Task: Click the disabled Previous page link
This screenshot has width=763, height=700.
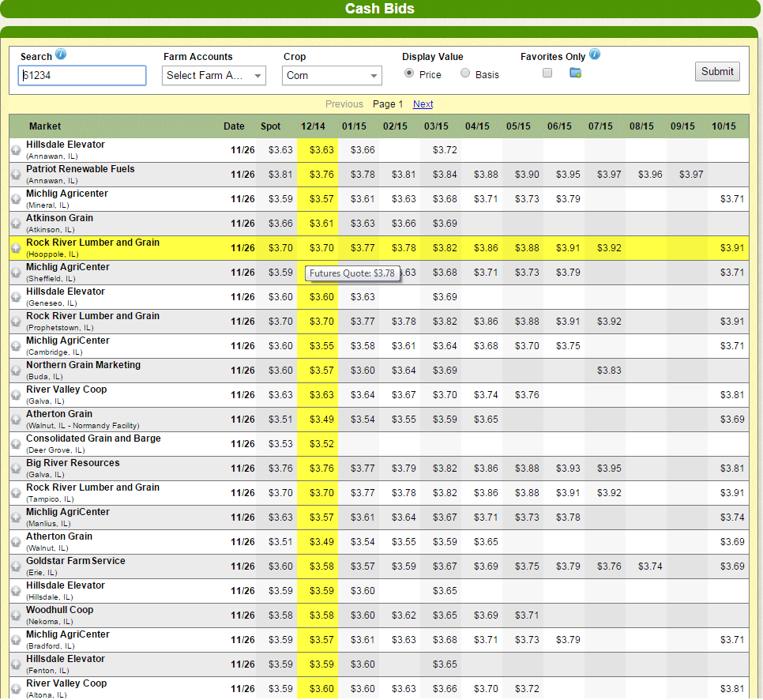Action: pos(344,104)
